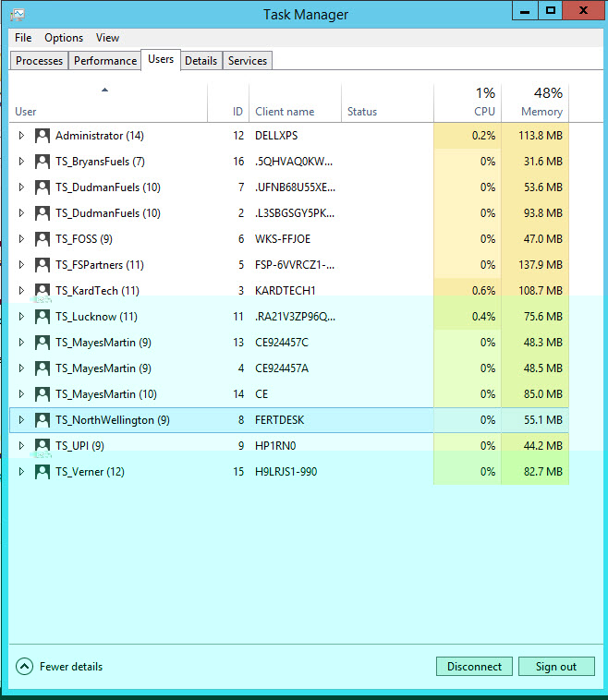Expand the Administrator session tree
The width and height of the screenshot is (608, 700).
click(22, 136)
